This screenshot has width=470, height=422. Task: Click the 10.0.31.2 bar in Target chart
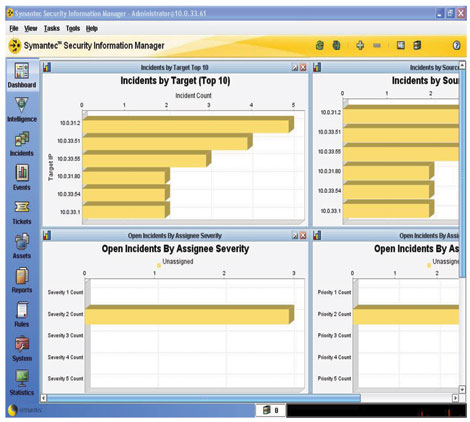[x=188, y=125]
